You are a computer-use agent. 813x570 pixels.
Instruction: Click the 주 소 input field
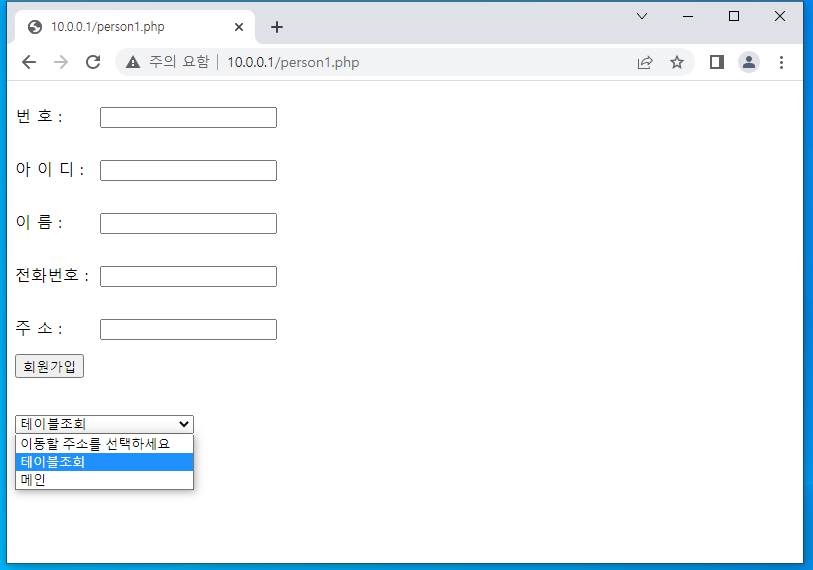(188, 329)
